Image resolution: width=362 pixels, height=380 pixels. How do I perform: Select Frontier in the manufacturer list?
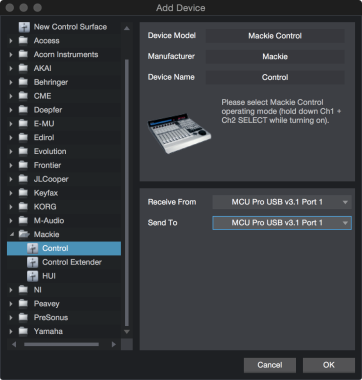coord(47,165)
